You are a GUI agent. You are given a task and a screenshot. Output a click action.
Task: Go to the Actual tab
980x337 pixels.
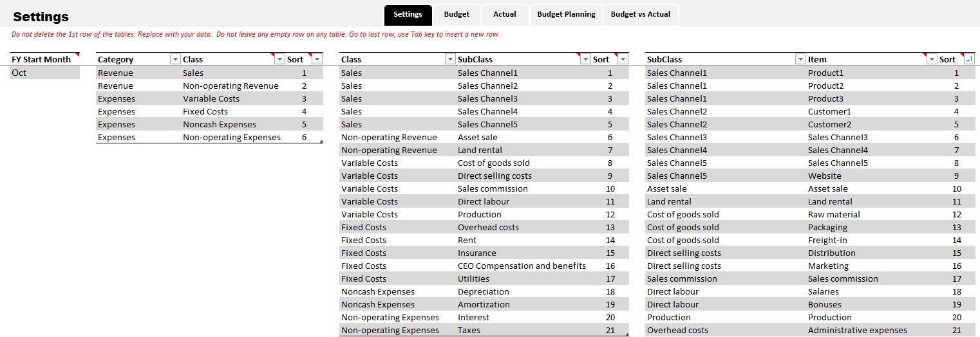(x=505, y=15)
